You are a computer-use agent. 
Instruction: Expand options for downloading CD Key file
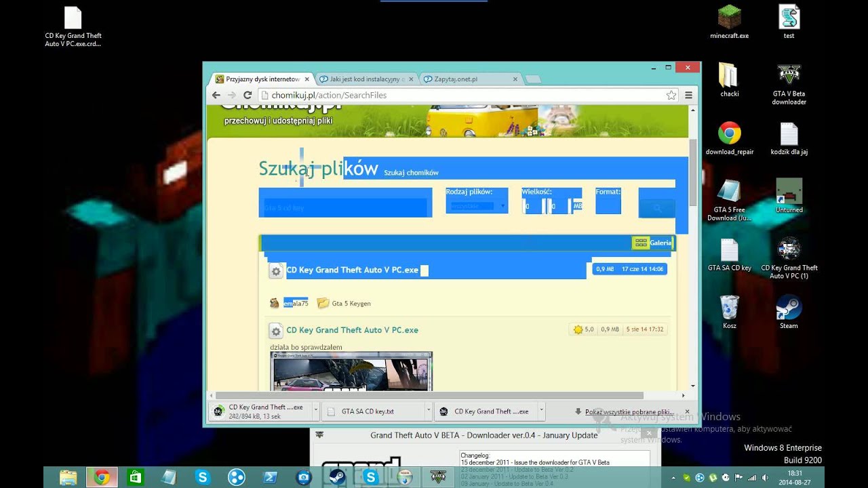[315, 411]
